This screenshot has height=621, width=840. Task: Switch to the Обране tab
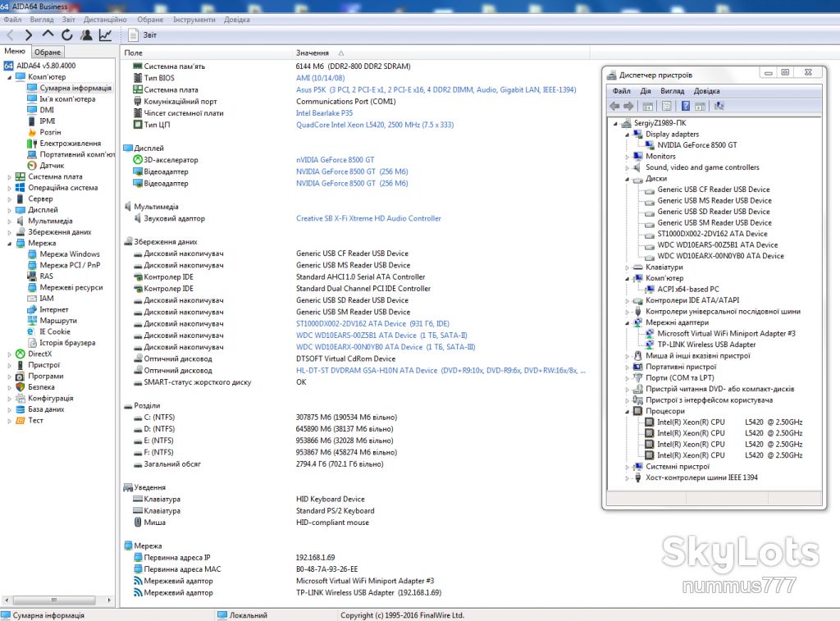(x=48, y=52)
